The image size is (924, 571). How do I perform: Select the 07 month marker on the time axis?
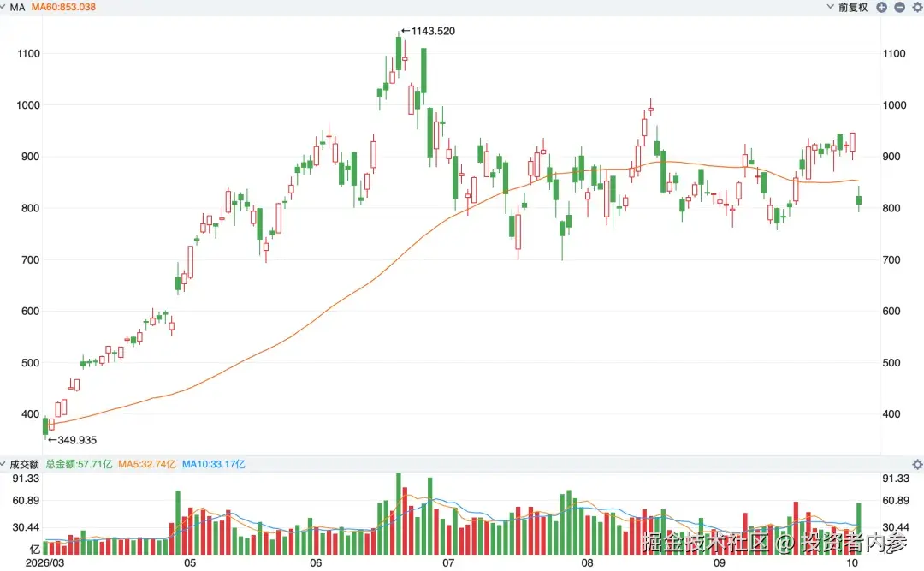coord(448,562)
